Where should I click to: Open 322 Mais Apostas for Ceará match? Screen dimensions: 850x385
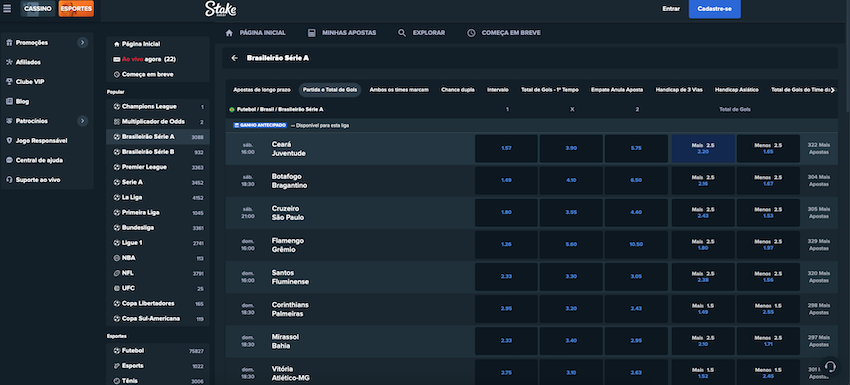point(819,149)
